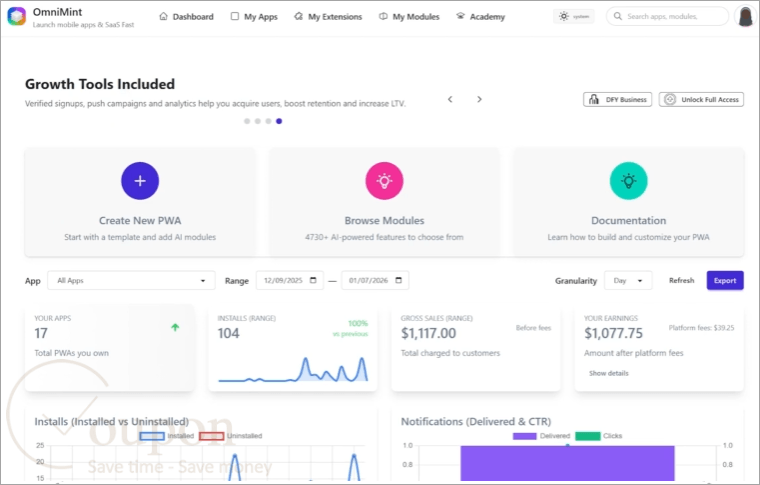The height and width of the screenshot is (485, 760).
Task: Click the start date 12/09/2025 field
Action: point(290,281)
